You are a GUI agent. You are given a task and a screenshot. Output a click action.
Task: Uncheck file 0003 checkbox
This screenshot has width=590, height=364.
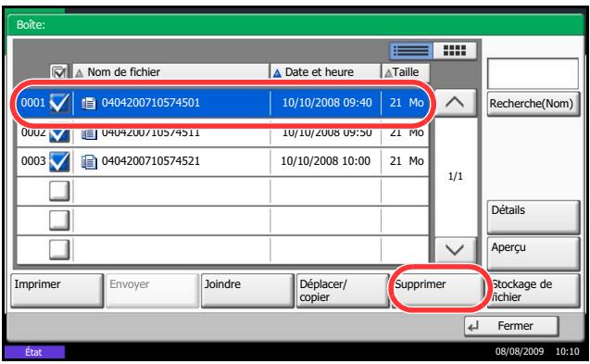(x=59, y=161)
